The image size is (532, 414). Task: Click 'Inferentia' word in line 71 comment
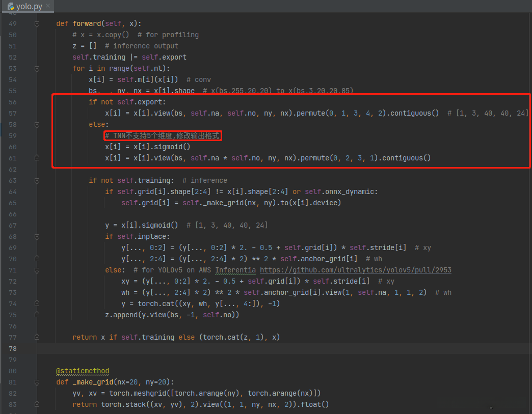(x=235, y=270)
